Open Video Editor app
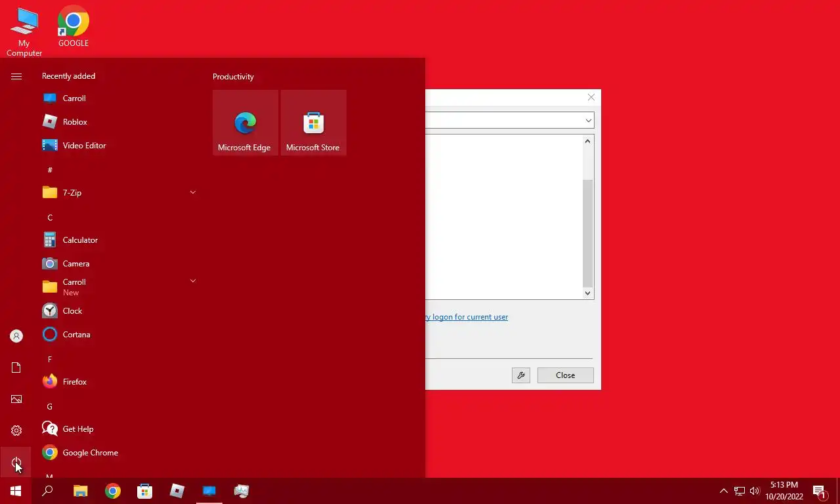The image size is (840, 504). pyautogui.click(x=118, y=146)
